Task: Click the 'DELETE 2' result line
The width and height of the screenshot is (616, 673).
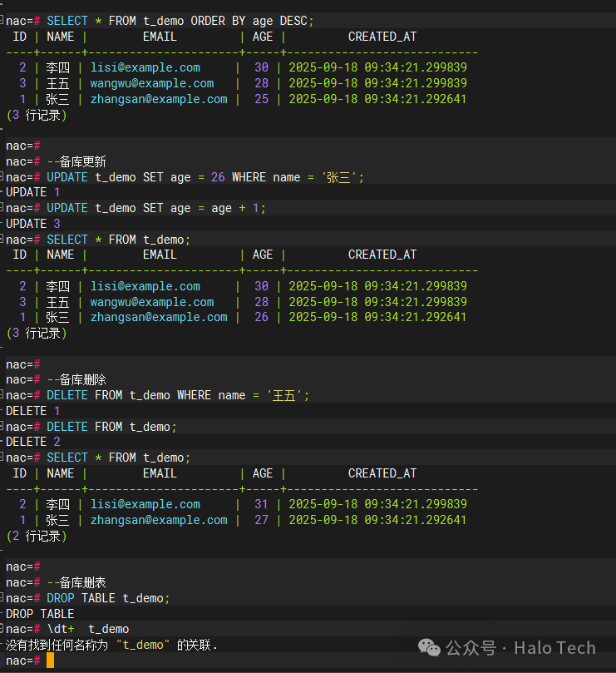Action: pos(32,442)
